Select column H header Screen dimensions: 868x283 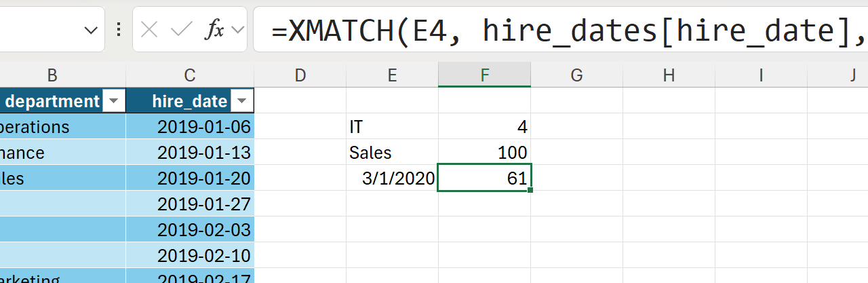tap(669, 75)
